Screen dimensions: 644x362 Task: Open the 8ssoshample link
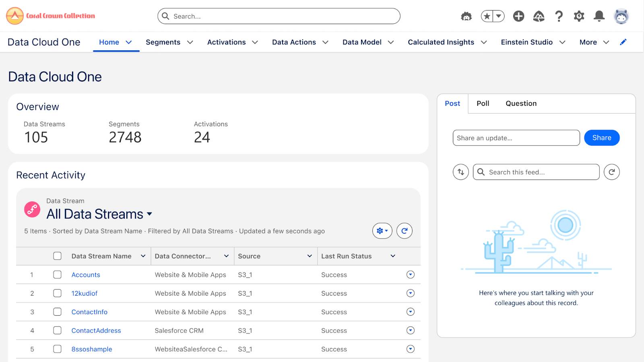tap(92, 349)
